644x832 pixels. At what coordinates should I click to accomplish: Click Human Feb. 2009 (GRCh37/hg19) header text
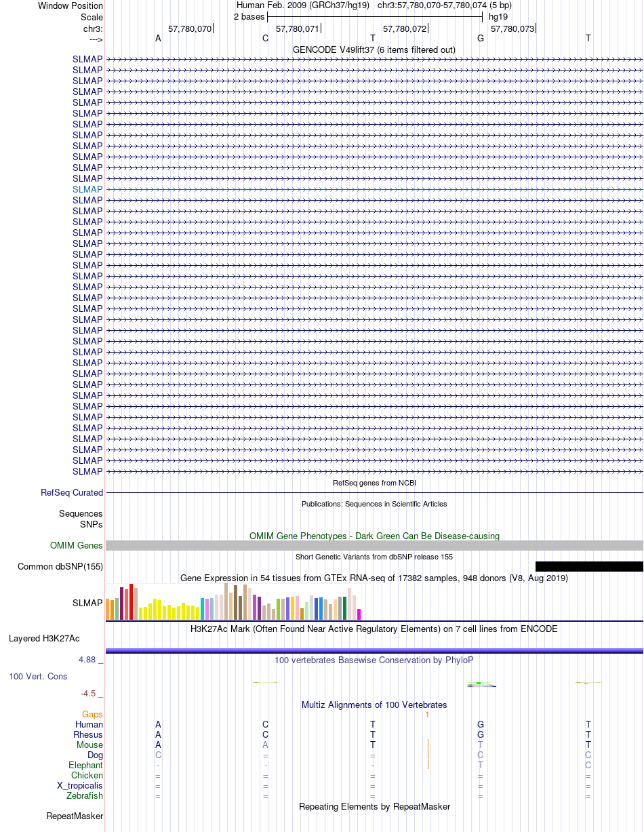click(x=303, y=5)
